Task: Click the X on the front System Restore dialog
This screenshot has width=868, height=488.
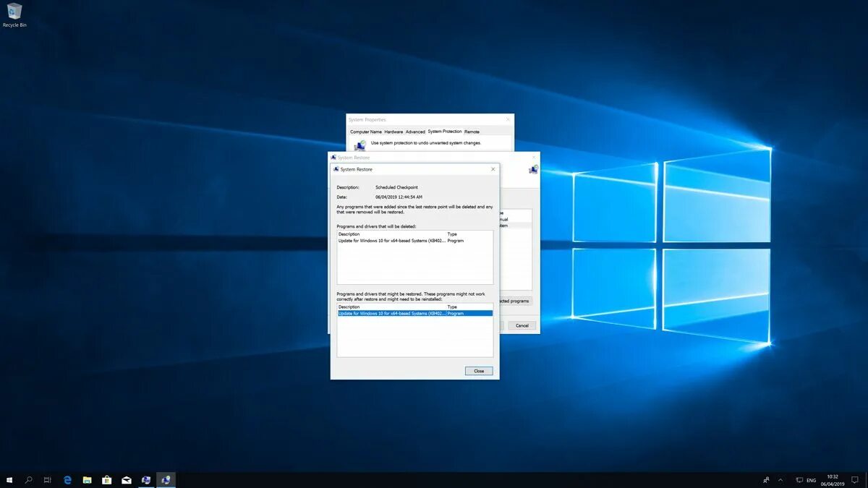Action: coord(493,169)
